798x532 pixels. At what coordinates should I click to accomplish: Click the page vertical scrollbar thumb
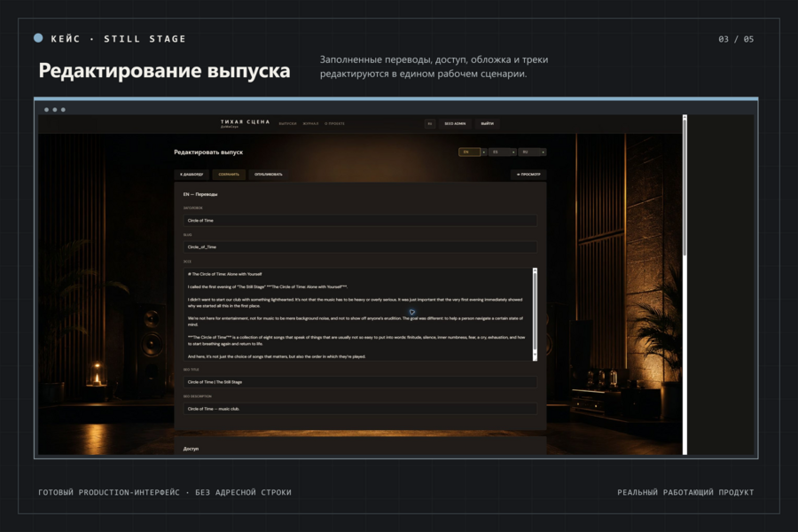click(685, 188)
